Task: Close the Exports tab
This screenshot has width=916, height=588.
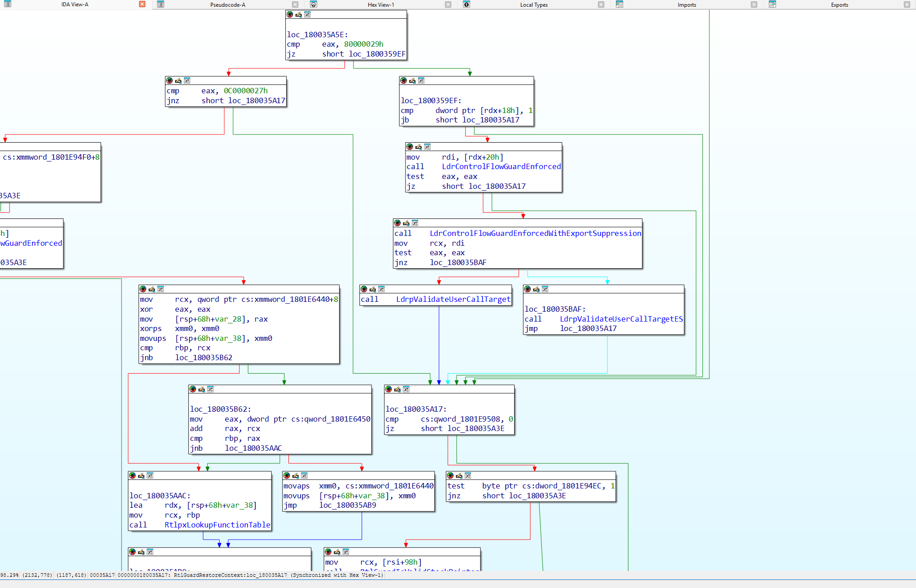Action: click(907, 4)
